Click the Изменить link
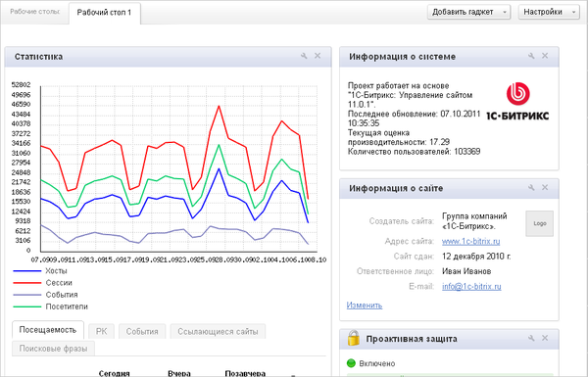 (365, 306)
